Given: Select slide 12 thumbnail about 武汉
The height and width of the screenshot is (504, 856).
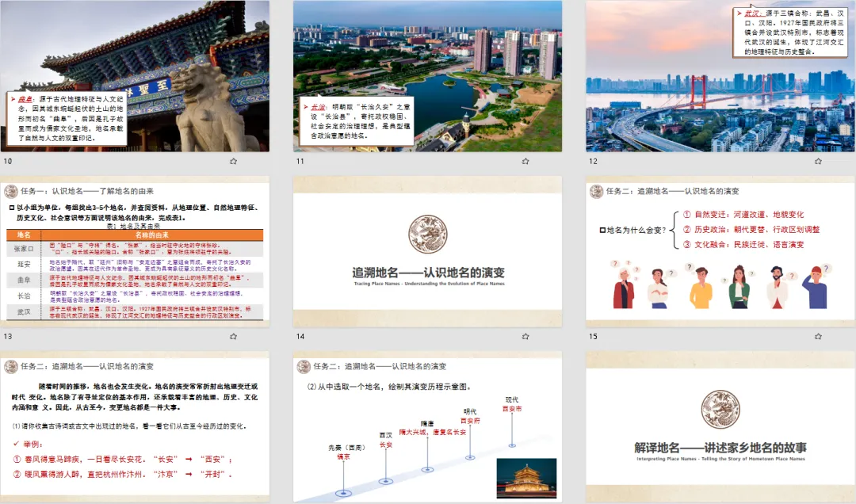Looking at the screenshot, I should [x=720, y=76].
